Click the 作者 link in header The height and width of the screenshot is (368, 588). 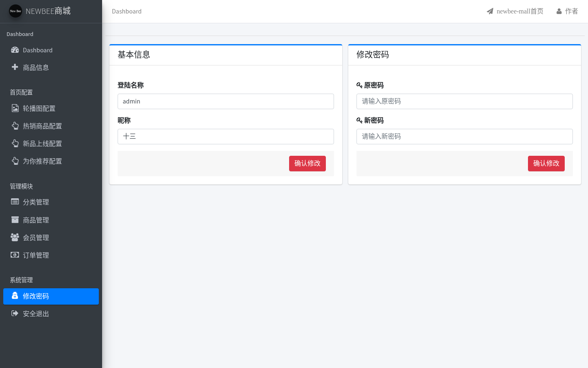click(x=567, y=11)
